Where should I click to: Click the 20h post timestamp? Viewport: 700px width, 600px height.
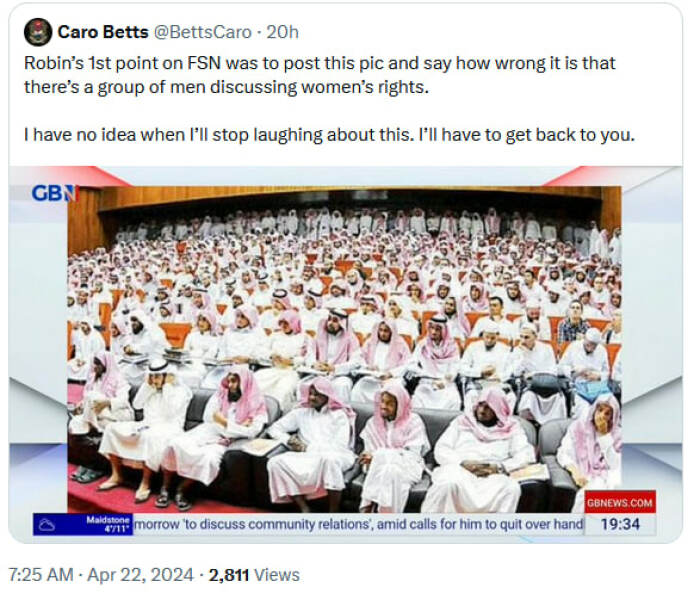point(282,32)
